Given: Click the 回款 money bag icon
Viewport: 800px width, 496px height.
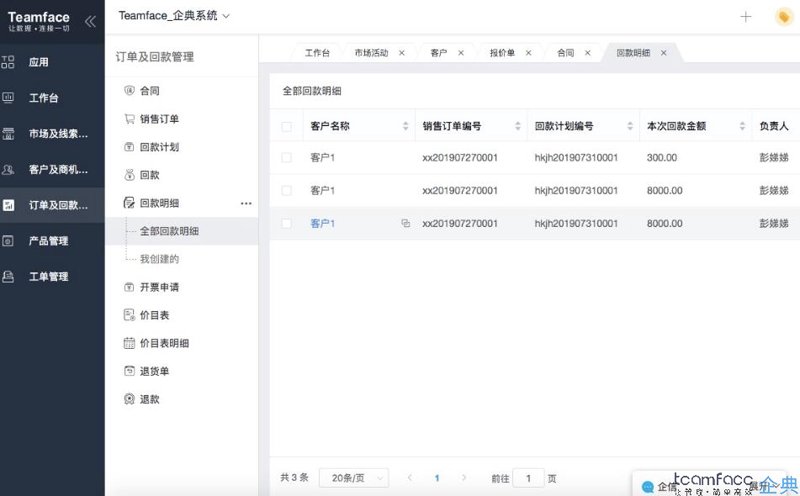Looking at the screenshot, I should point(129,175).
